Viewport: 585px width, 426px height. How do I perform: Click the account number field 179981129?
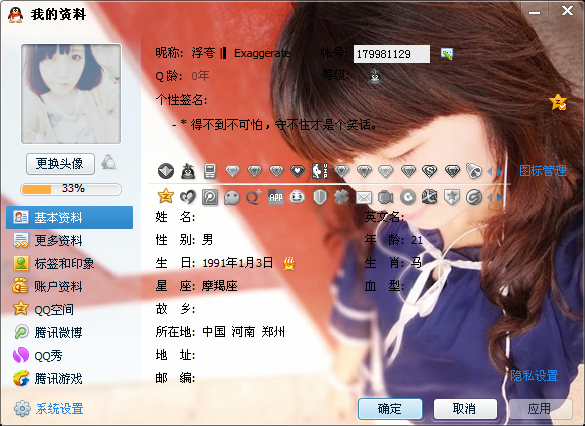(392, 54)
